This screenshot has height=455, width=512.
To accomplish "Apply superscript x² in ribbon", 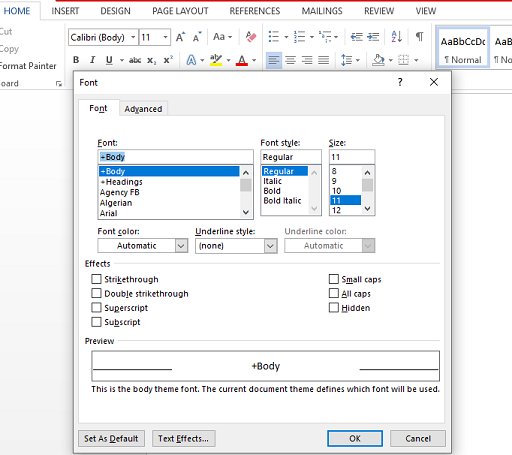I will point(168,60).
